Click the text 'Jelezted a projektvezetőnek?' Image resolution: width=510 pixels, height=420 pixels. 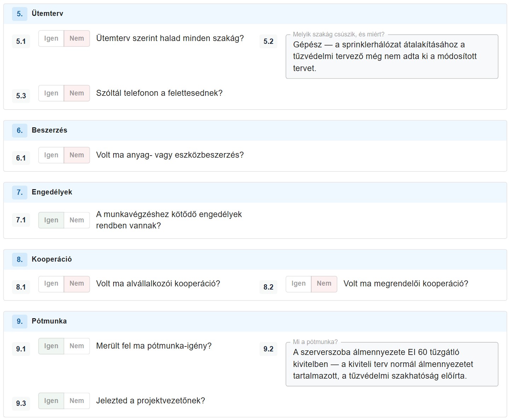click(x=151, y=401)
